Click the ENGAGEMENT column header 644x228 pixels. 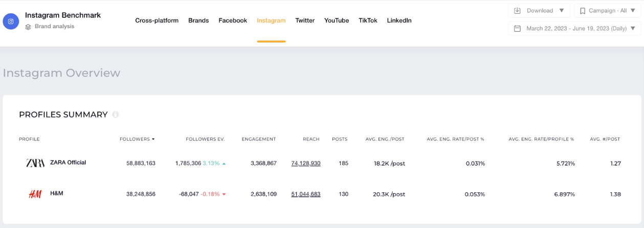pyautogui.click(x=259, y=139)
